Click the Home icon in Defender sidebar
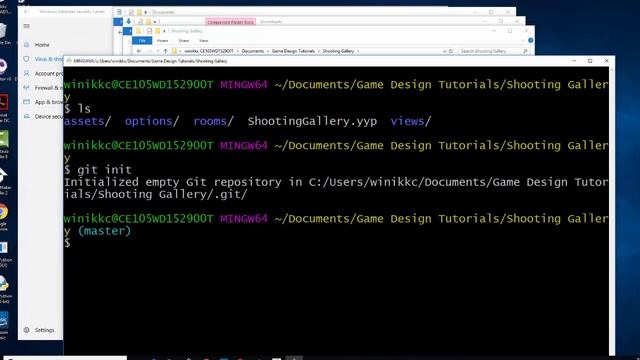This screenshot has height=360, width=640. [x=27, y=44]
